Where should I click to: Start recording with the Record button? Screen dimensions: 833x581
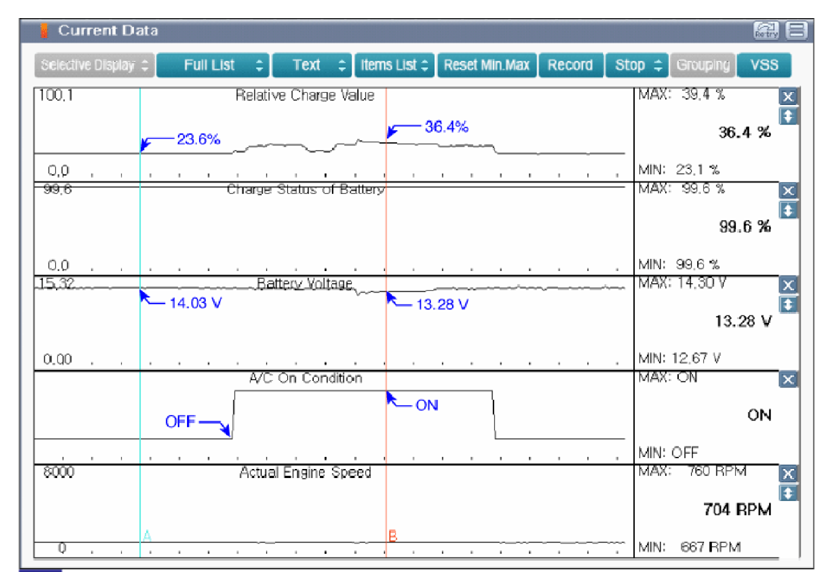tap(571, 65)
